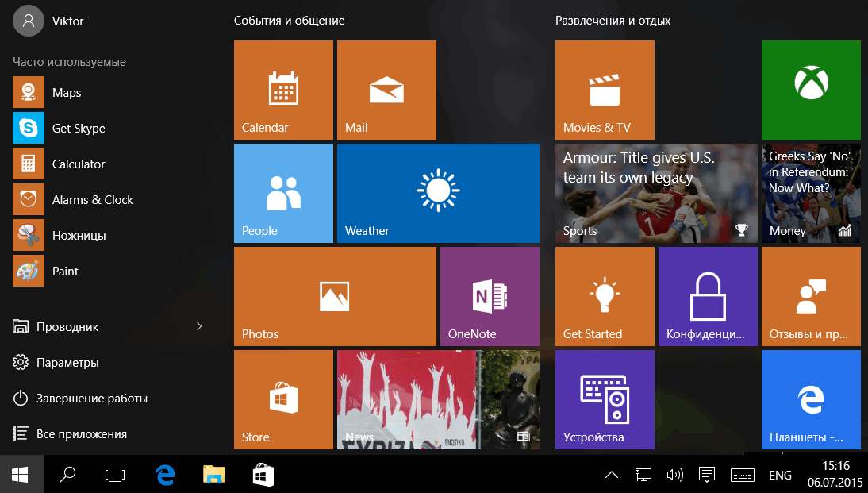This screenshot has height=493, width=868.
Task: Expand Проводник jump list arrow
Action: click(x=199, y=326)
